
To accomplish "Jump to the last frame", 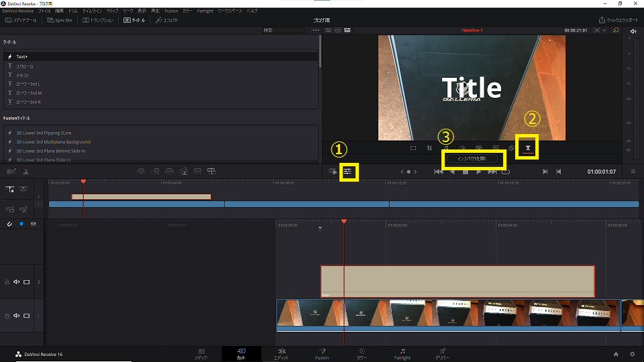I will point(492,172).
